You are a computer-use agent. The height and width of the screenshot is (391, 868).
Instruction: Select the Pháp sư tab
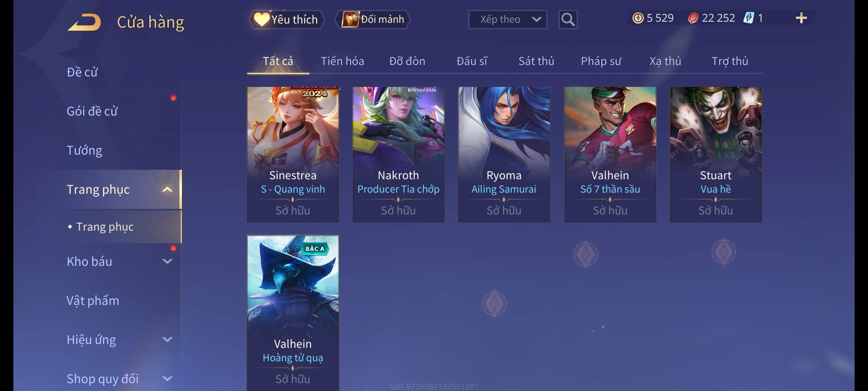point(601,61)
